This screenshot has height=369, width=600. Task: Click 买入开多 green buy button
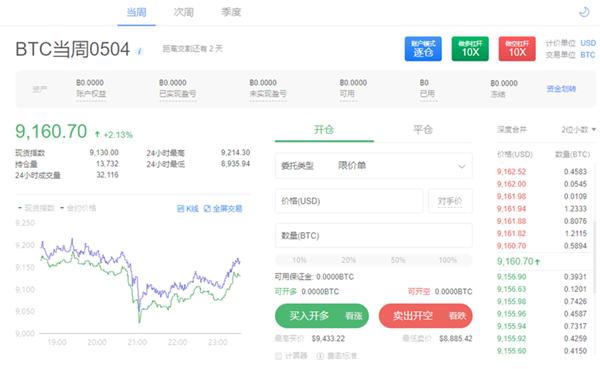coord(322,316)
